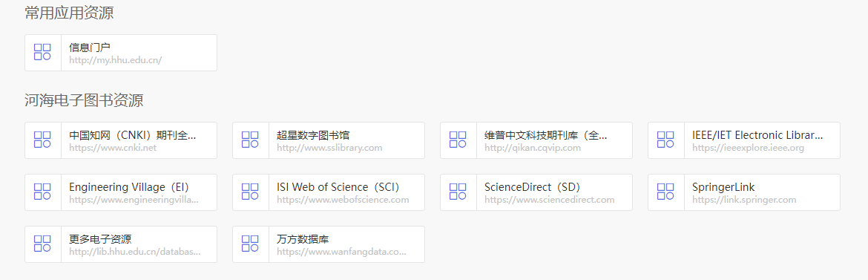Click the icon next to 维普中文科技期刊库
Viewport: 868px width, 280px height.
(x=458, y=140)
